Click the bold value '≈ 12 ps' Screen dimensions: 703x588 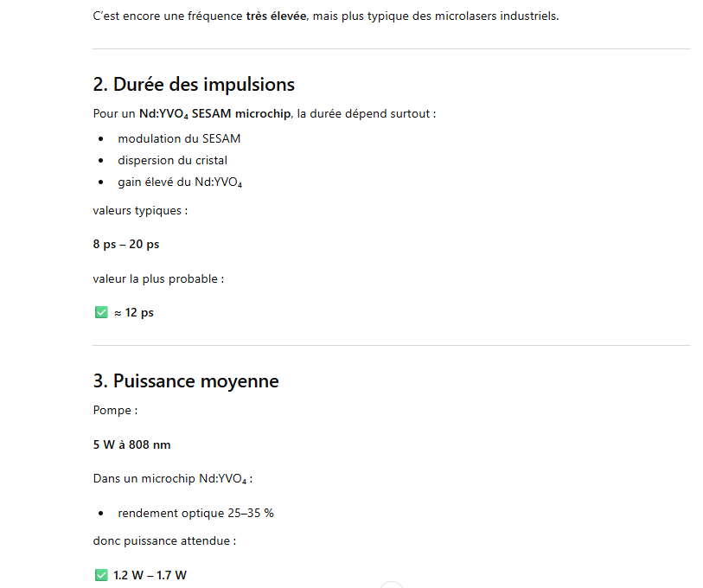(133, 312)
